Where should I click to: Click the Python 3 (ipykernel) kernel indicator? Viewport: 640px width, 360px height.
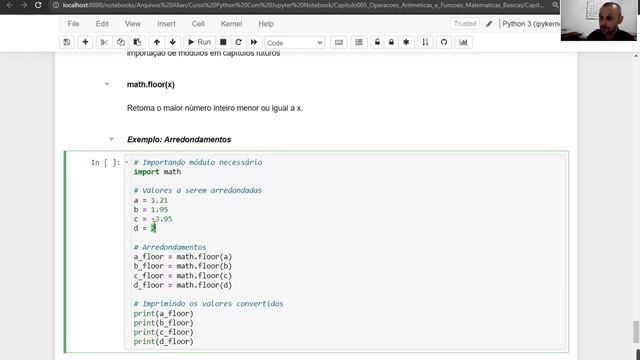click(x=531, y=24)
